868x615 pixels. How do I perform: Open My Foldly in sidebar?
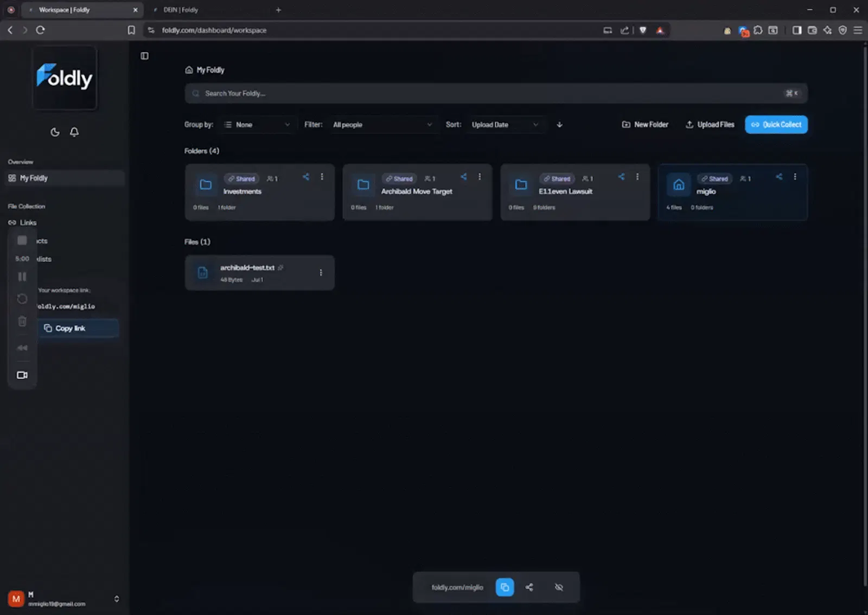click(x=65, y=178)
